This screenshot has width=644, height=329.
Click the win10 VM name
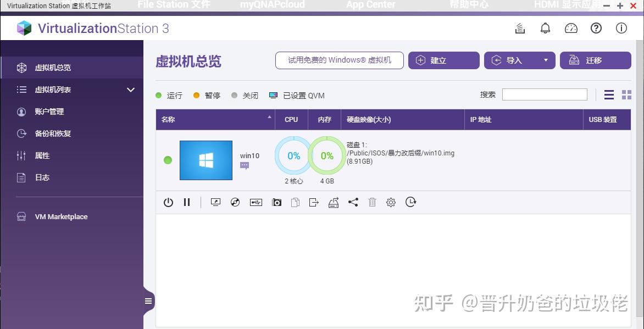pos(249,156)
